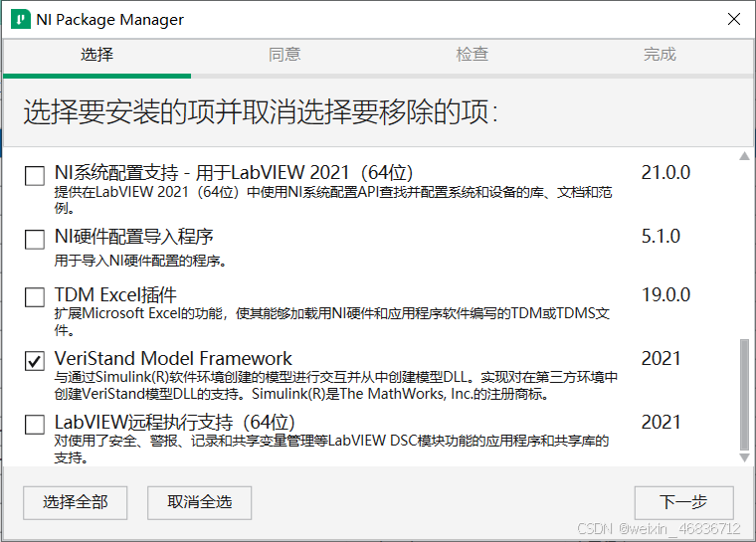The width and height of the screenshot is (756, 542).
Task: Click the package list scrollbar thumb
Action: [744, 395]
